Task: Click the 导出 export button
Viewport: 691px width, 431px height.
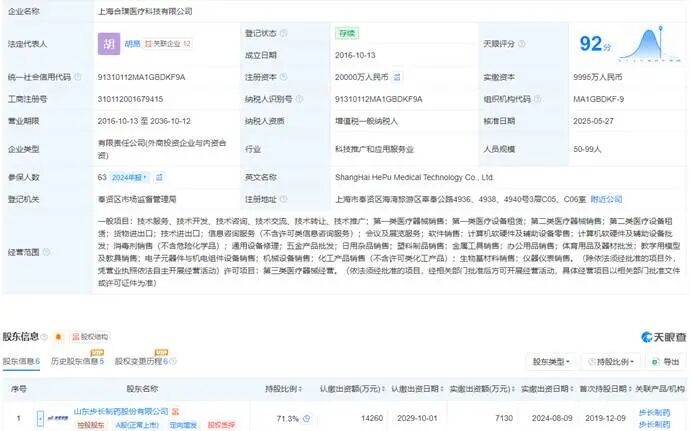Action: (666, 362)
